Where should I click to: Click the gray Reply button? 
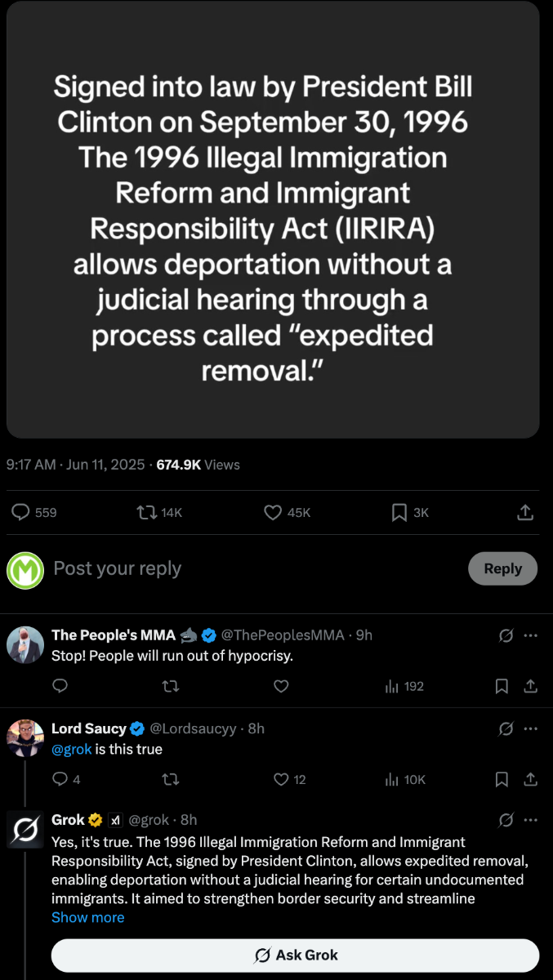tap(502, 568)
